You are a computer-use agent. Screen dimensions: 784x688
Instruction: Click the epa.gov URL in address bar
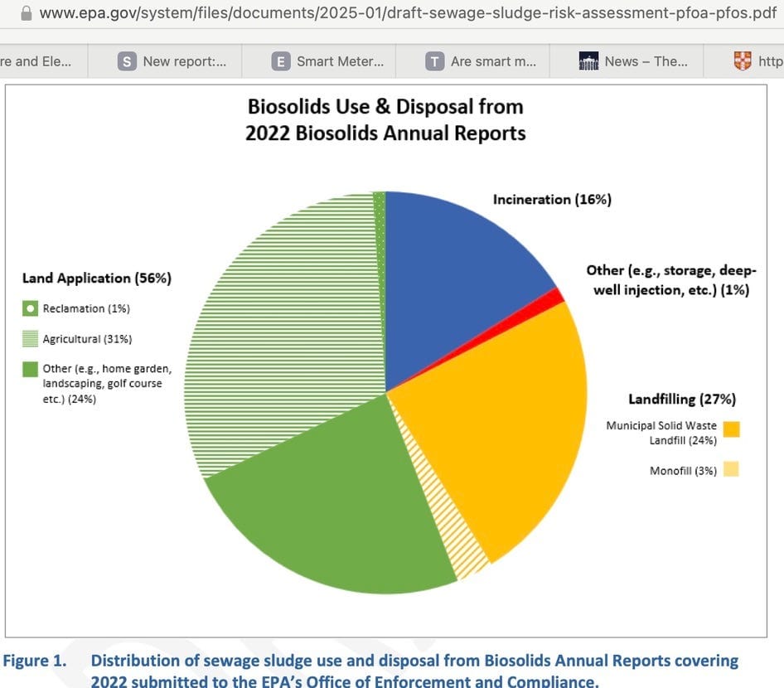tap(408, 13)
